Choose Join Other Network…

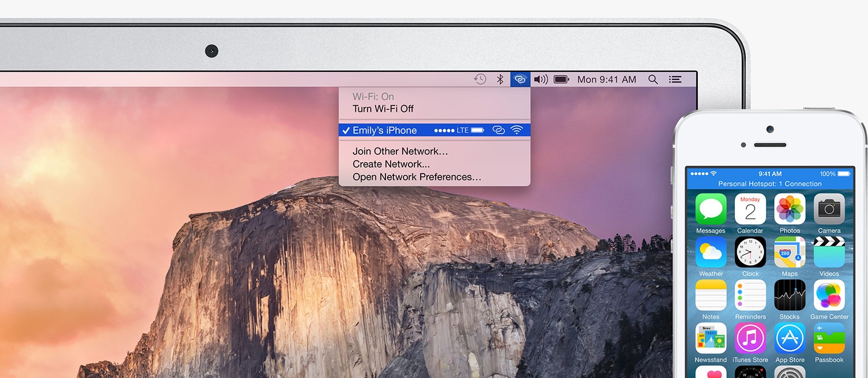coord(400,151)
